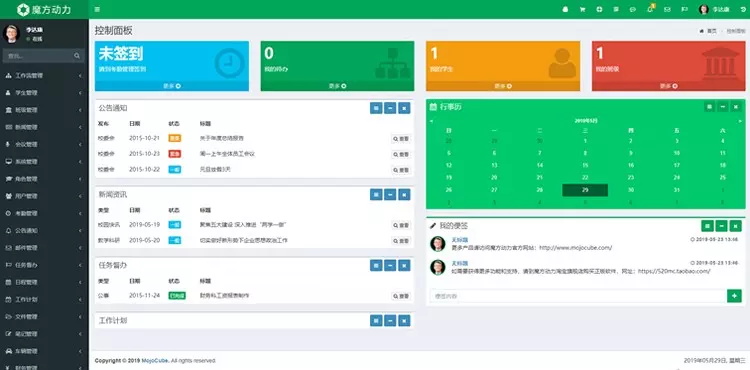Image resolution: width=750 pixels, height=370 pixels.
Task: Click the magnifier icon in sidebar search
Action: 77,56
